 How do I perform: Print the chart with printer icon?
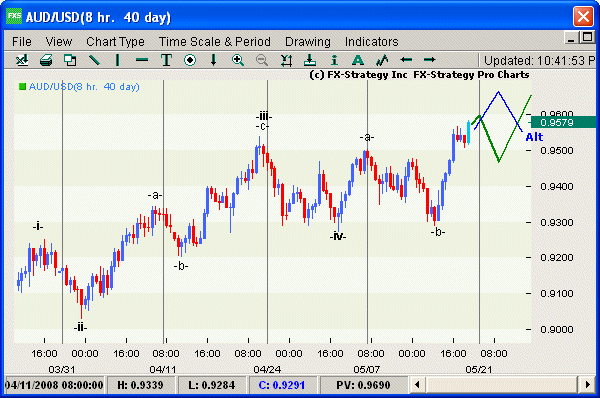coord(46,60)
